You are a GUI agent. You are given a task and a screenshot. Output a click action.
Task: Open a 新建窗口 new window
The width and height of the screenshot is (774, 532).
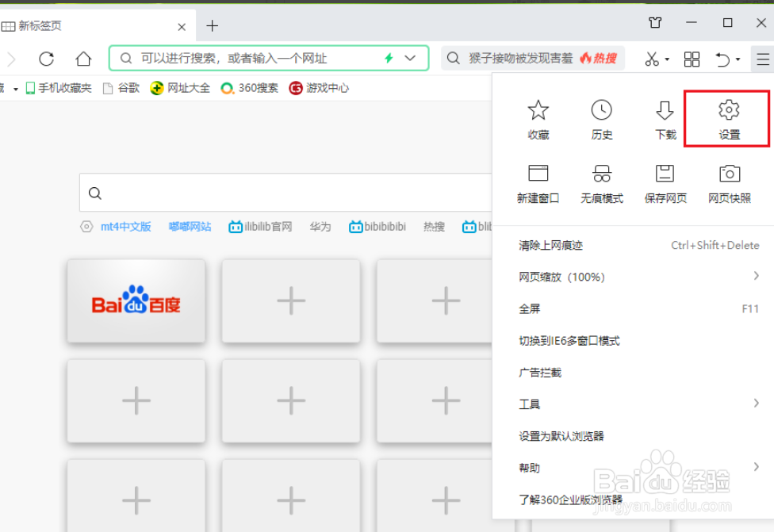tap(538, 182)
